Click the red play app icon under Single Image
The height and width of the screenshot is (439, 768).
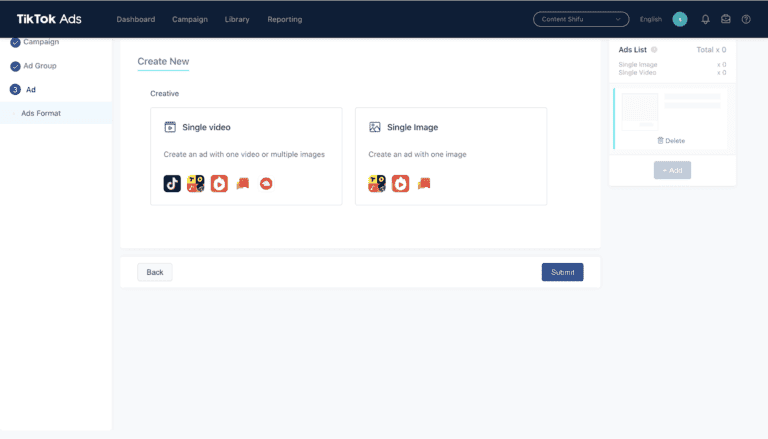tap(400, 183)
